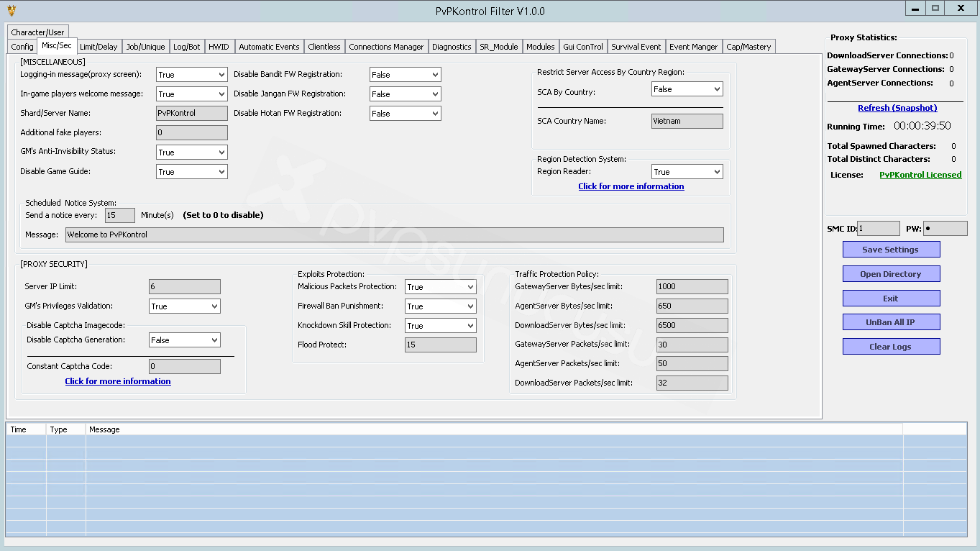This screenshot has width=980, height=551.
Task: Open the Logging-in message dropdown
Action: 191,75
